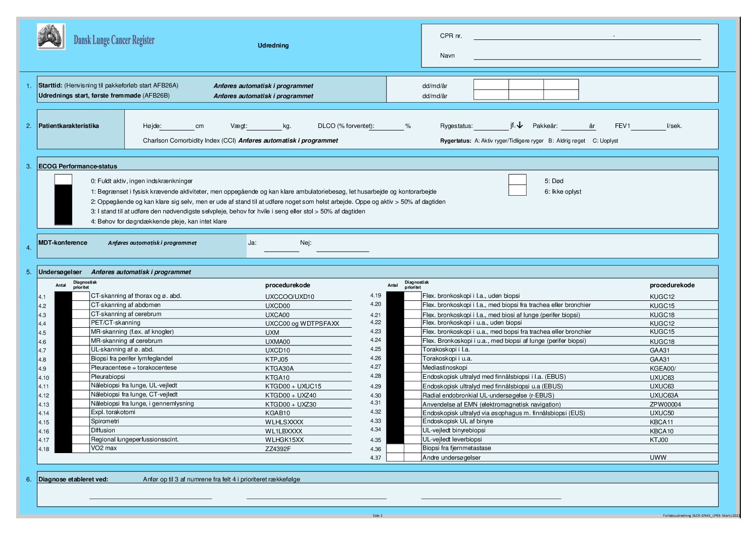Click the Pakkeår input field
Viewport: 756px width, 535px height.
pyautogui.click(x=575, y=126)
